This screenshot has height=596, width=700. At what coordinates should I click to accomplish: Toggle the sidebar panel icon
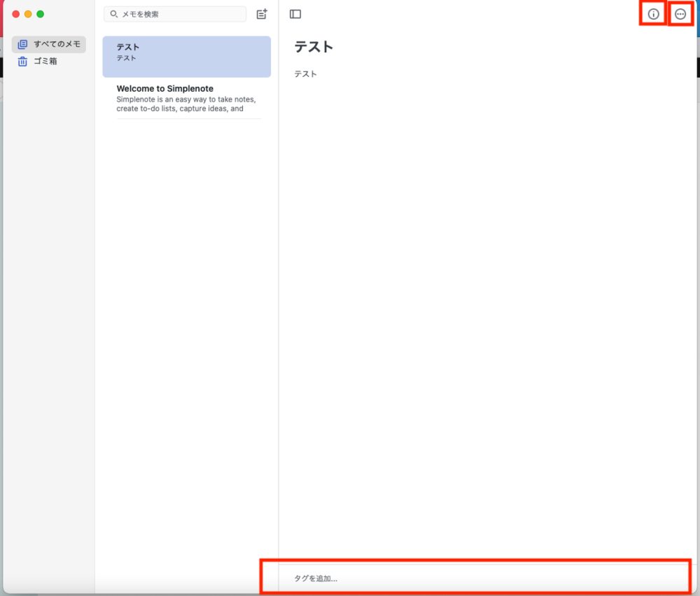pos(295,14)
